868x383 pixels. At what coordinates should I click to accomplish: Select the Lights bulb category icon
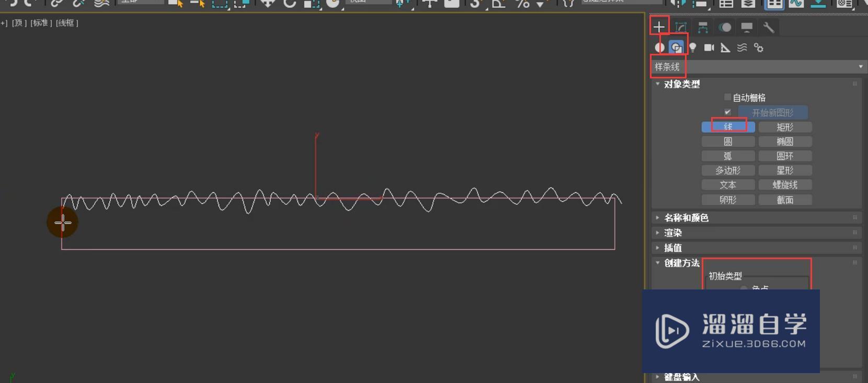pyautogui.click(x=693, y=48)
